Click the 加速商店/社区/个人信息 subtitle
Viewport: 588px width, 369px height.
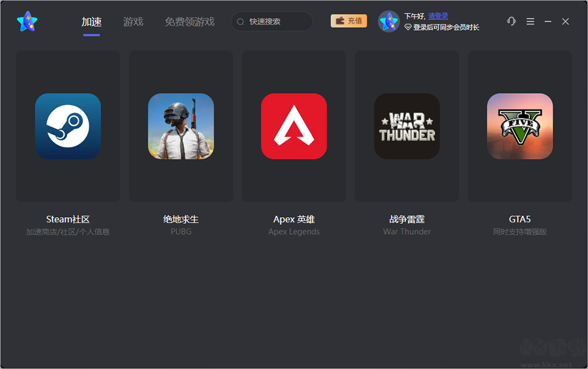[x=68, y=232]
